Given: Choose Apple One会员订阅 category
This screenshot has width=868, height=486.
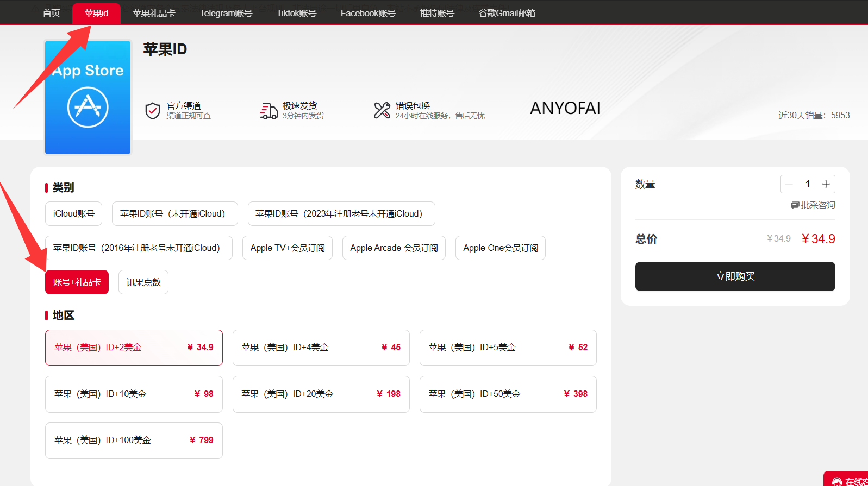Looking at the screenshot, I should pyautogui.click(x=501, y=248).
